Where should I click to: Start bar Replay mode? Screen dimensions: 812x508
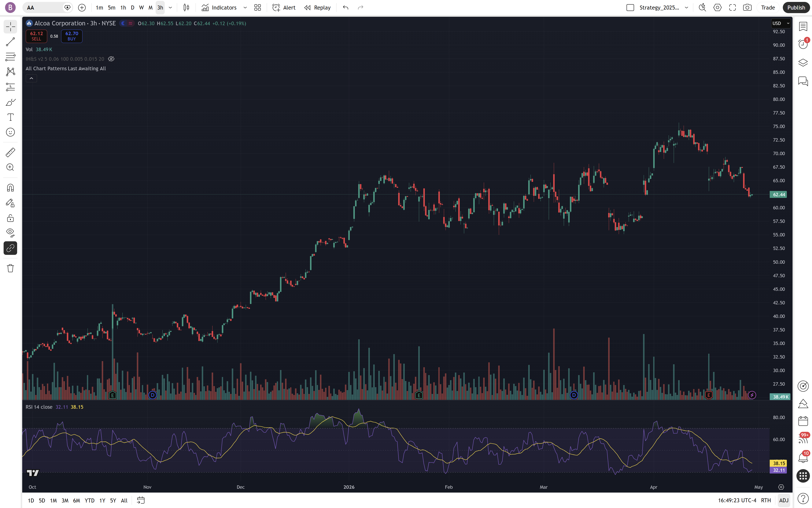pos(317,7)
